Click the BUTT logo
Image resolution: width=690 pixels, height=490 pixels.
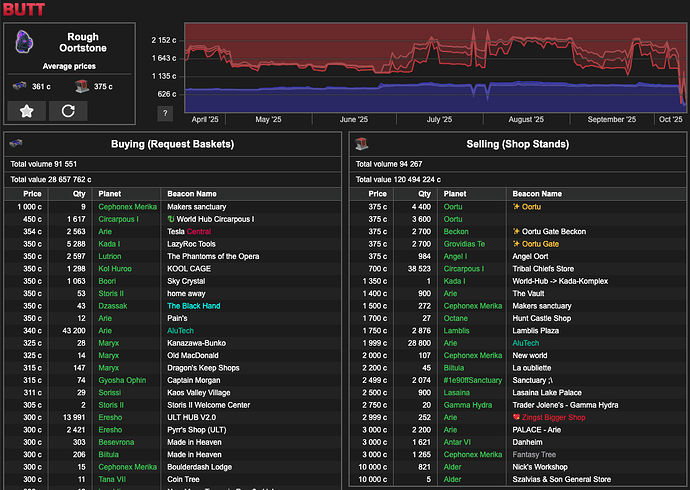pyautogui.click(x=24, y=8)
